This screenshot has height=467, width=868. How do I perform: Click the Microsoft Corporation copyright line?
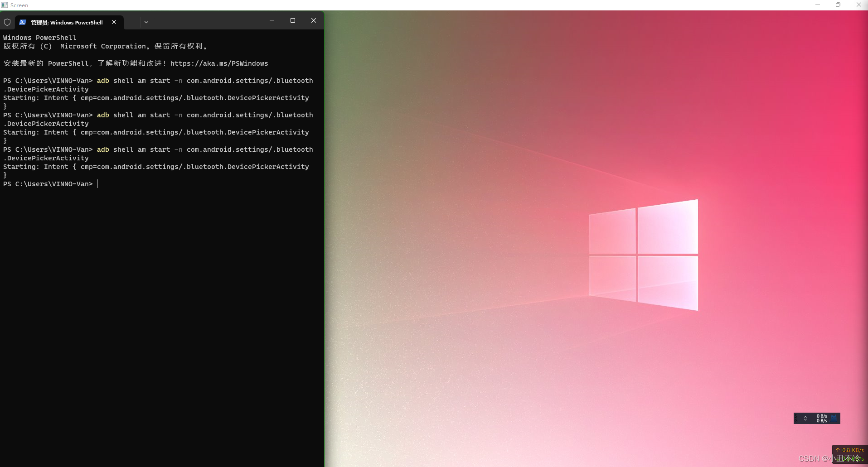point(105,46)
